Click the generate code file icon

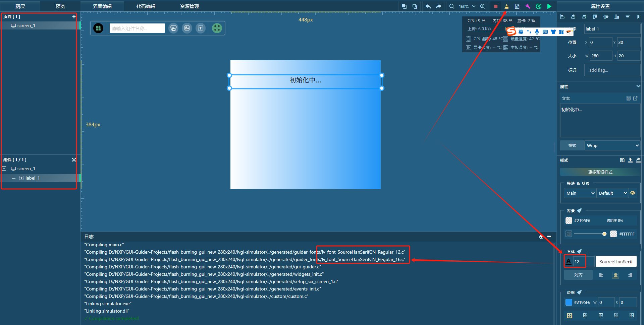[517, 6]
